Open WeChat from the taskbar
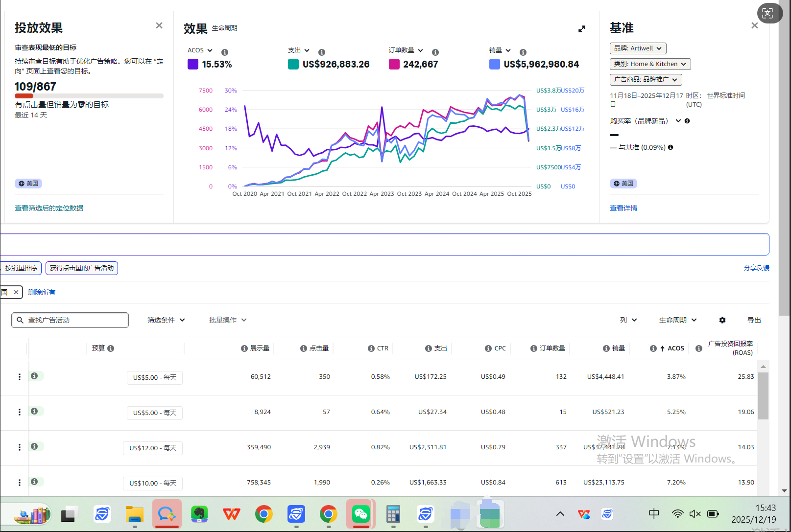Image resolution: width=791 pixels, height=532 pixels. [361, 514]
